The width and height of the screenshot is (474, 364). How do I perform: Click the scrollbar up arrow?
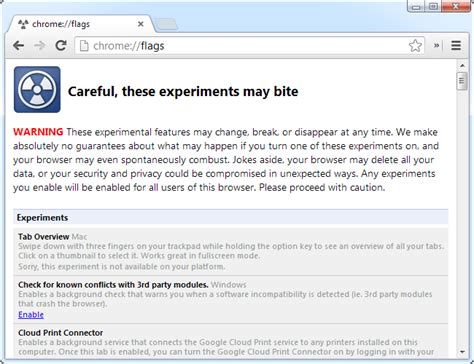[462, 65]
